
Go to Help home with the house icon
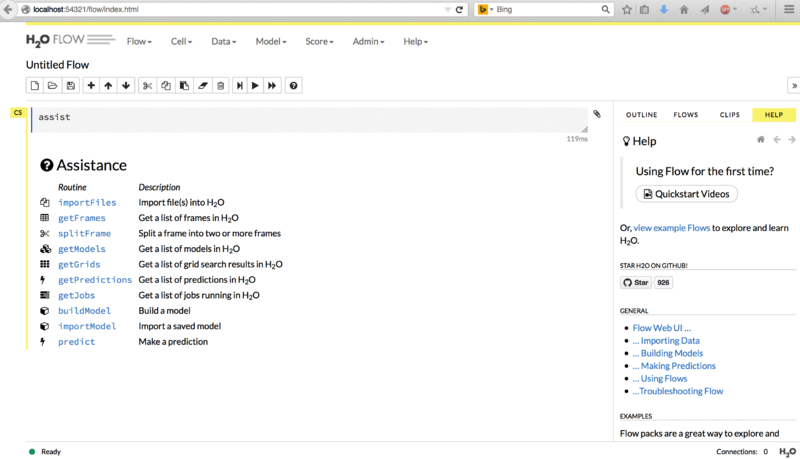761,139
